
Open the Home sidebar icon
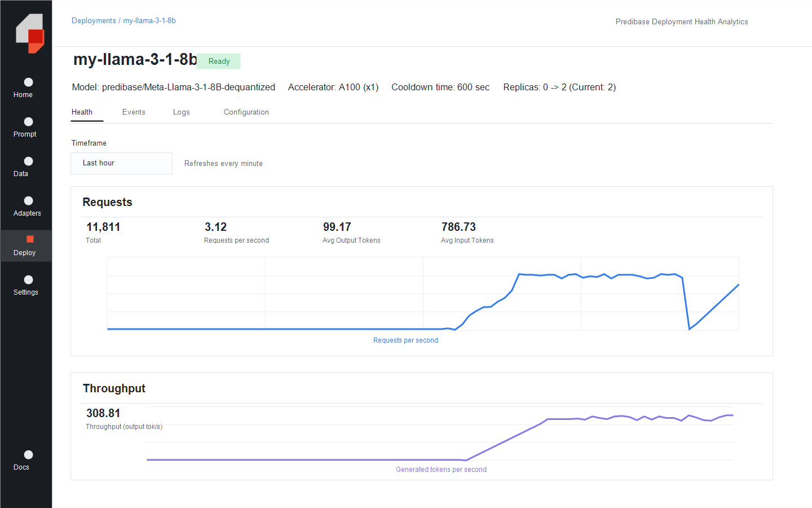click(x=28, y=82)
